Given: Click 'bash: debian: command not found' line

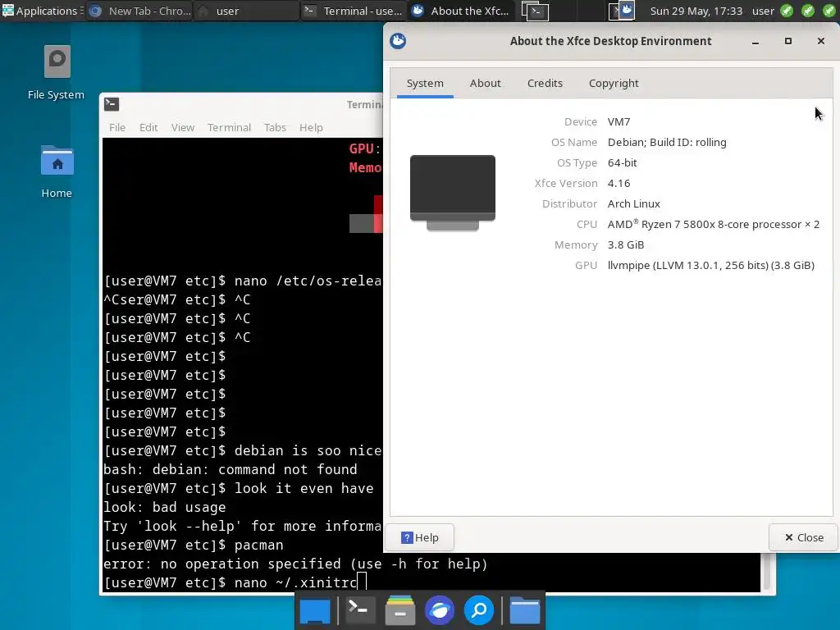Looking at the screenshot, I should (x=231, y=469).
